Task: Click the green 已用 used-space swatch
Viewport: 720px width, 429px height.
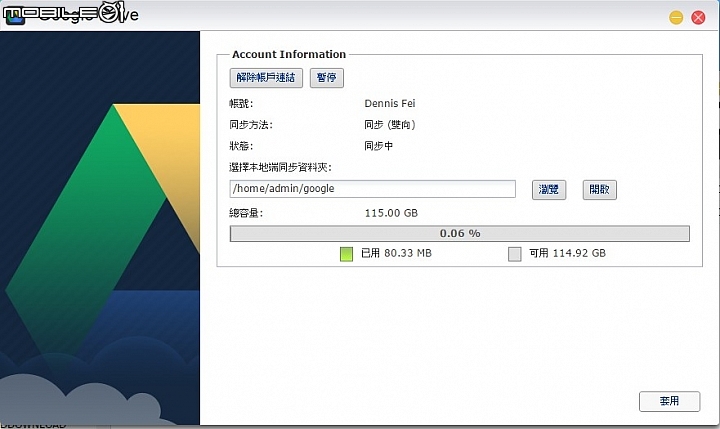Action: pyautogui.click(x=346, y=254)
